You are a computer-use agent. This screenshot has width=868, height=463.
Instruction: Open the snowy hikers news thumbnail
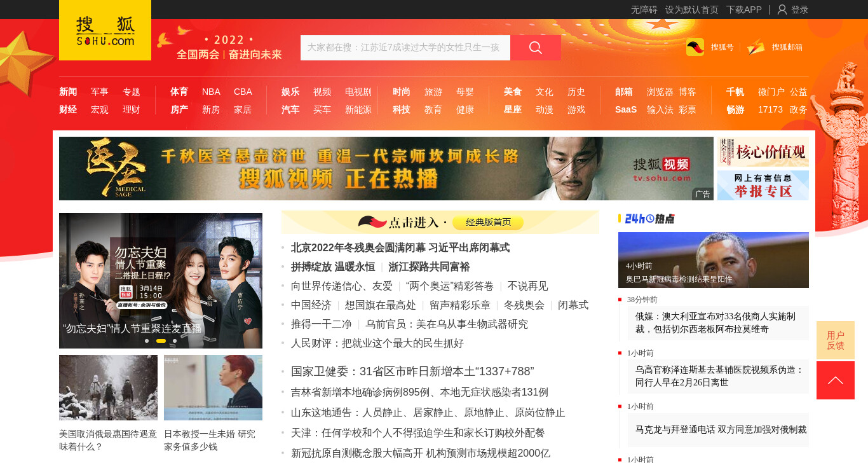click(108, 387)
